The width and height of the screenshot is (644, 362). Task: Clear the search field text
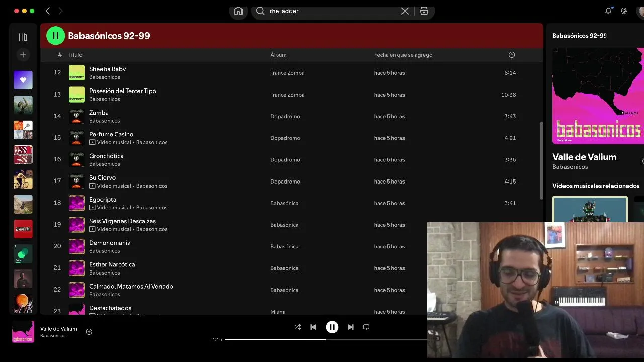tap(405, 11)
